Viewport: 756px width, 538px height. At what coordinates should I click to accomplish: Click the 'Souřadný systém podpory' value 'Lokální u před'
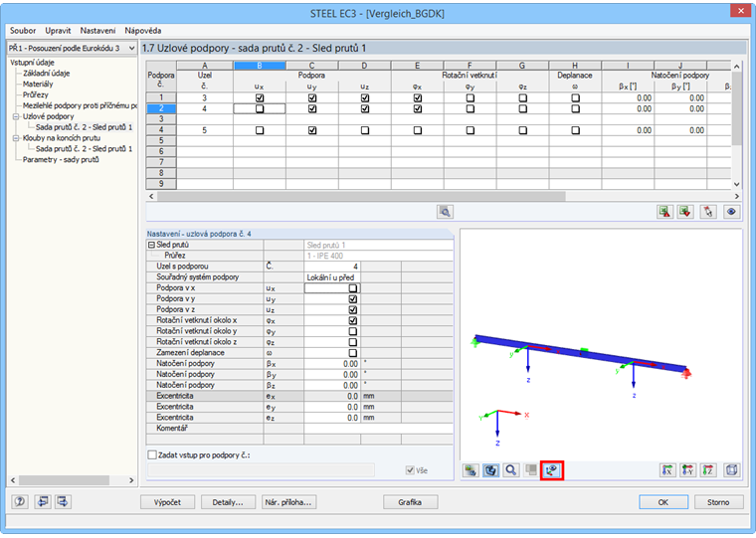[x=331, y=277]
